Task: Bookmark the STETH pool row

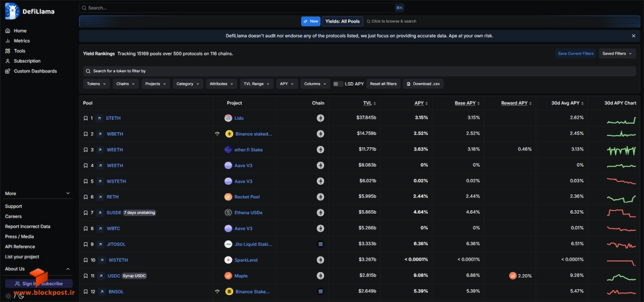Action: (85, 118)
